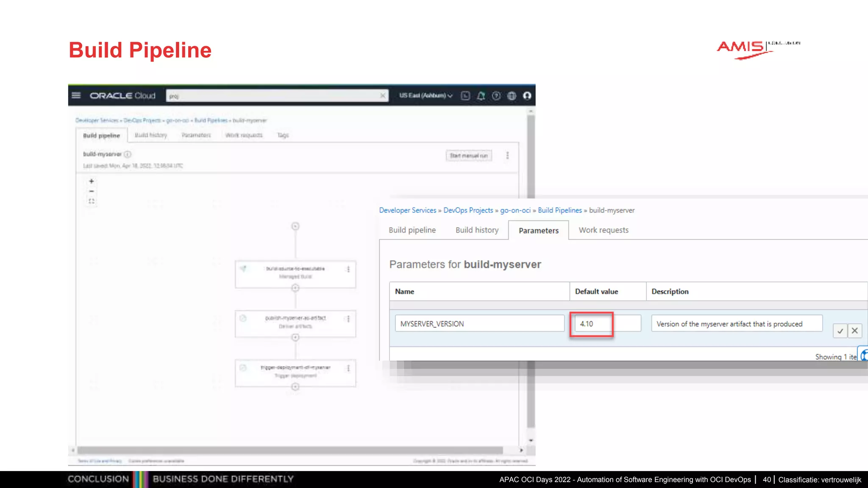Select the trigger-deployment-of-myserver stage card

tap(295, 373)
